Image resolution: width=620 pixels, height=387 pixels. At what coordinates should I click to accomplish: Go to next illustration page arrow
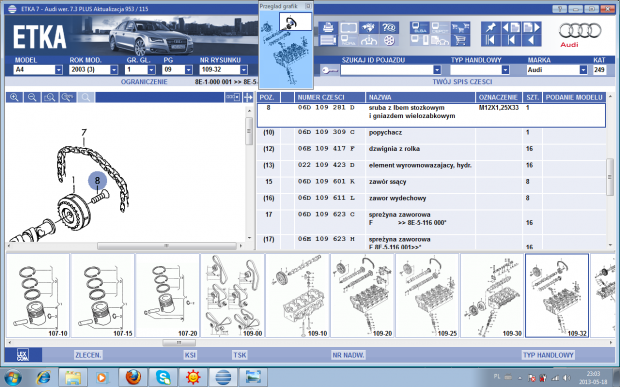532,28
